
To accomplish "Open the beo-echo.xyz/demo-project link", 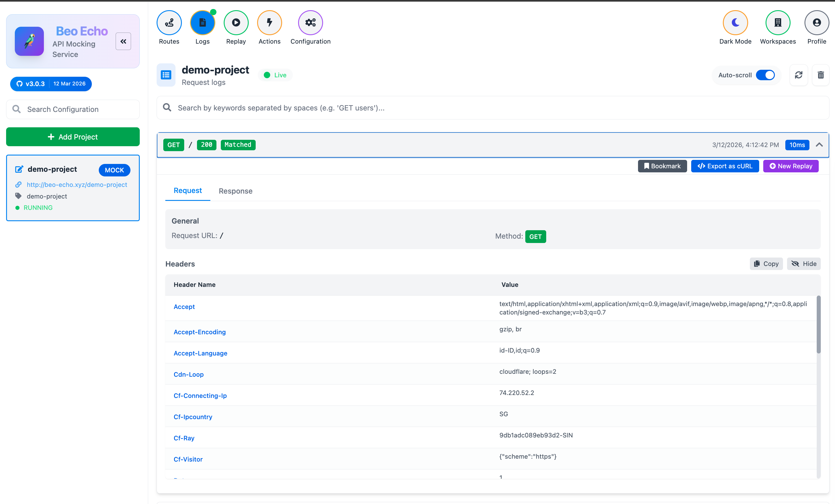I will coord(77,185).
